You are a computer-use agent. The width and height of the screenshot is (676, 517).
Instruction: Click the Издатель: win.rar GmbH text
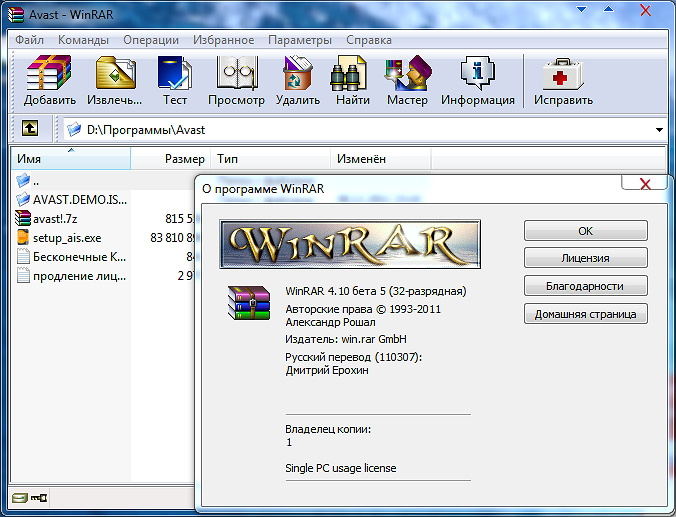[346, 339]
